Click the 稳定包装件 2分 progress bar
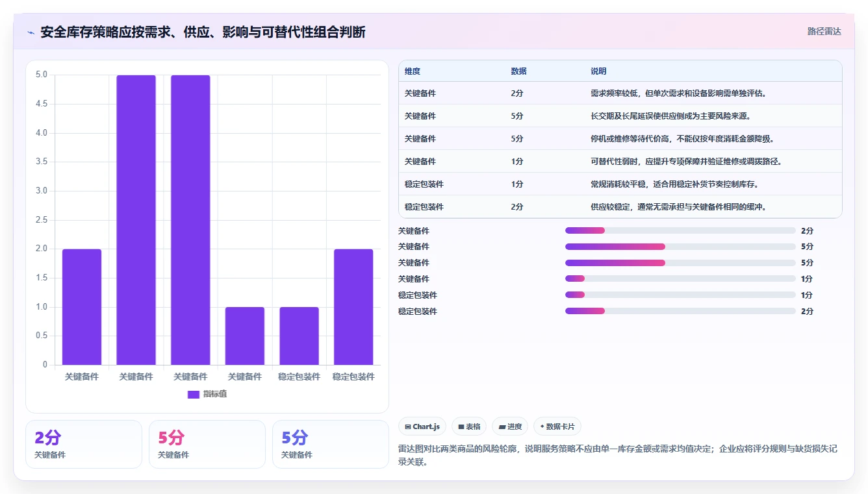Viewport: 868px width, 494px height. (x=680, y=311)
